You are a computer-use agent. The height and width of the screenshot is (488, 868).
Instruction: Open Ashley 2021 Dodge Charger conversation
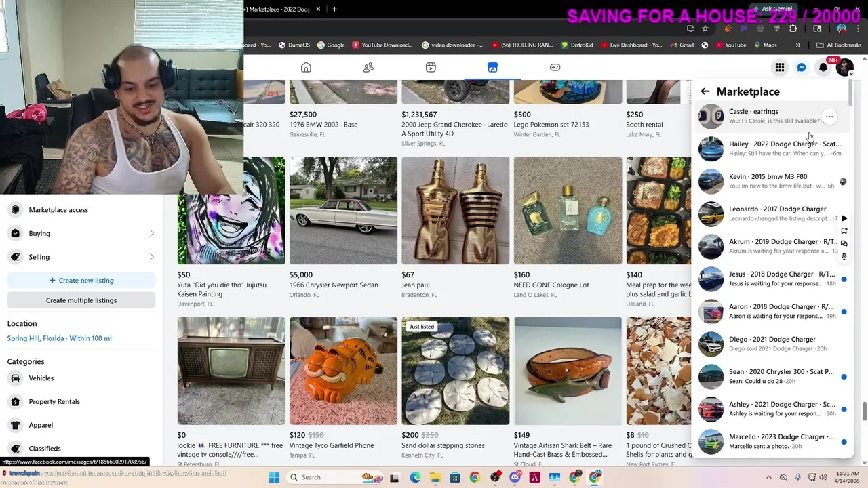click(772, 409)
